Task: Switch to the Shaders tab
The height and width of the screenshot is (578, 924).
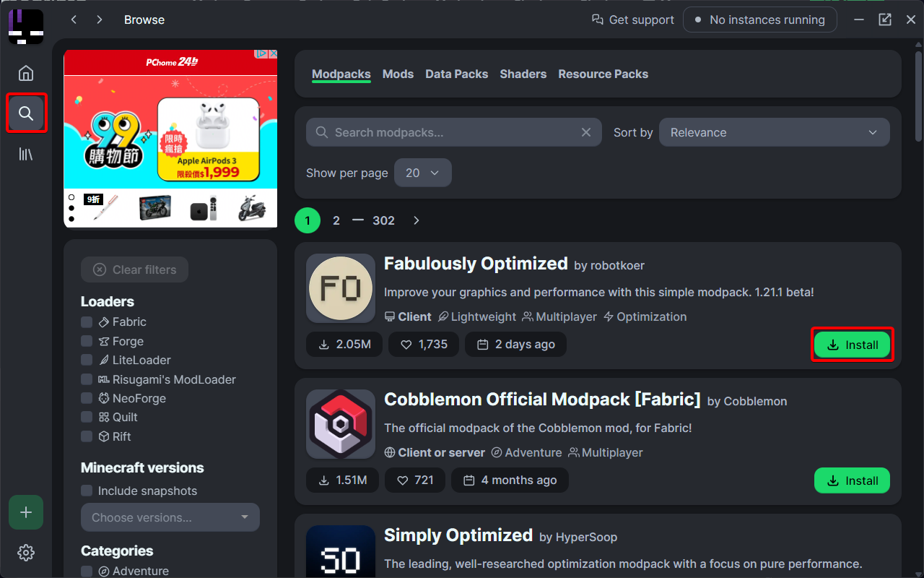Action: point(523,74)
